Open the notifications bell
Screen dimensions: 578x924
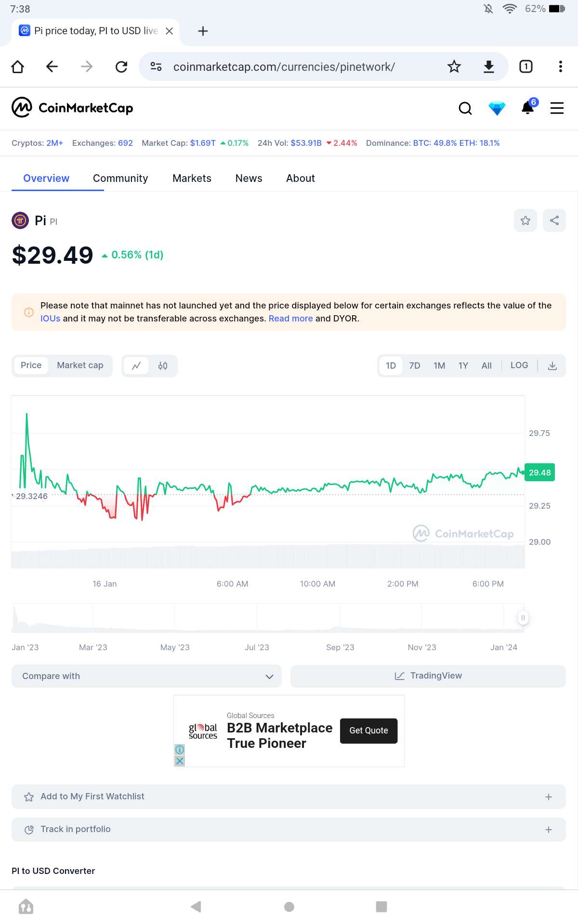click(528, 108)
